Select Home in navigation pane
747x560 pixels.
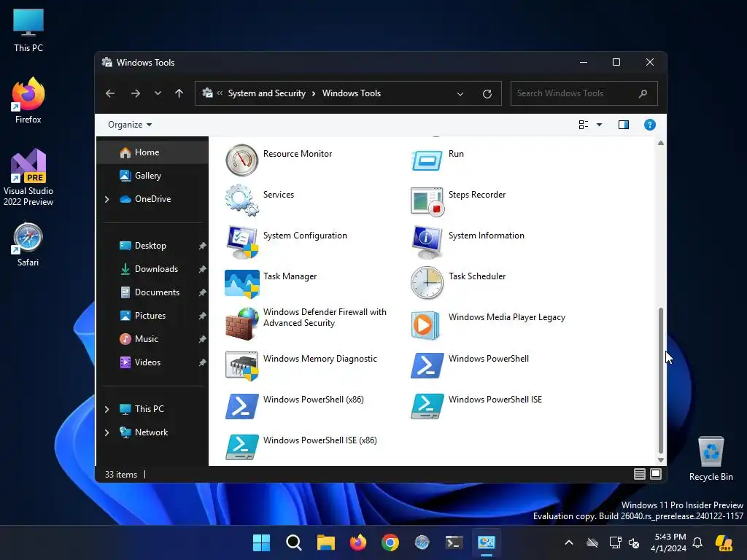click(152, 152)
